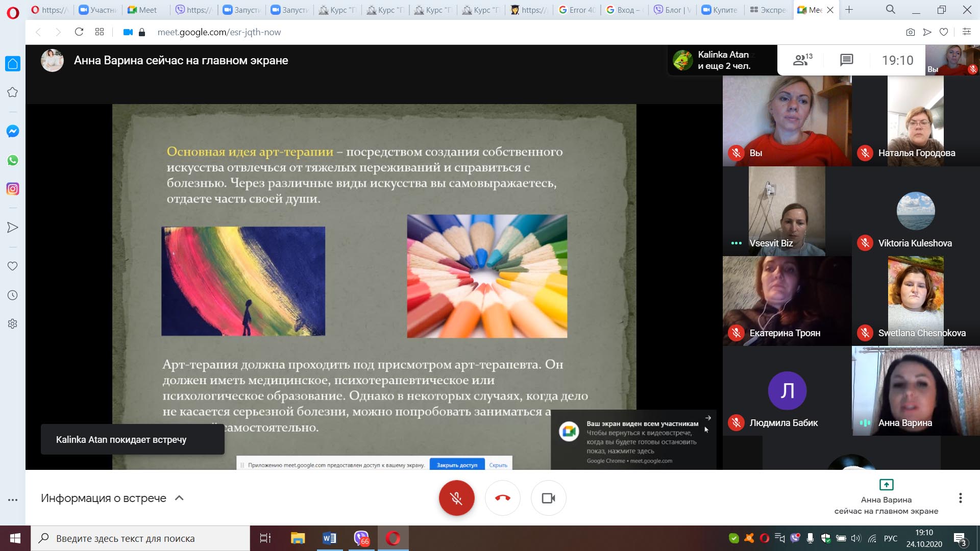Click the address bar URL

pos(219,32)
